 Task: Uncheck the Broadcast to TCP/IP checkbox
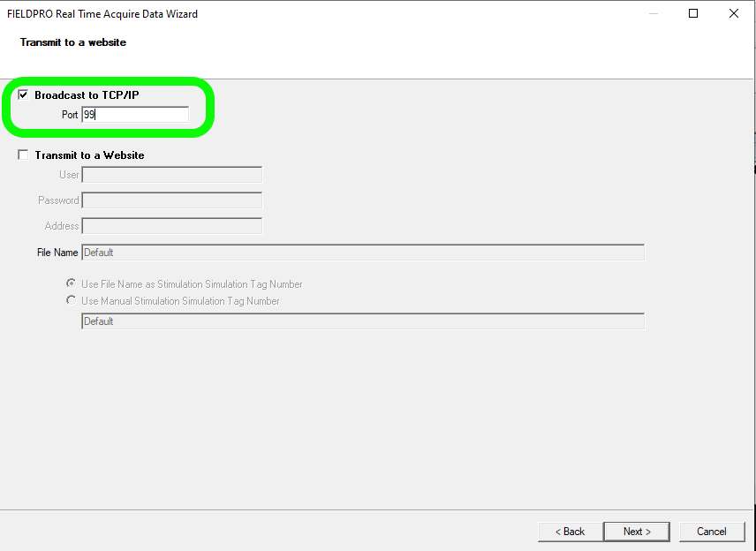[23, 94]
